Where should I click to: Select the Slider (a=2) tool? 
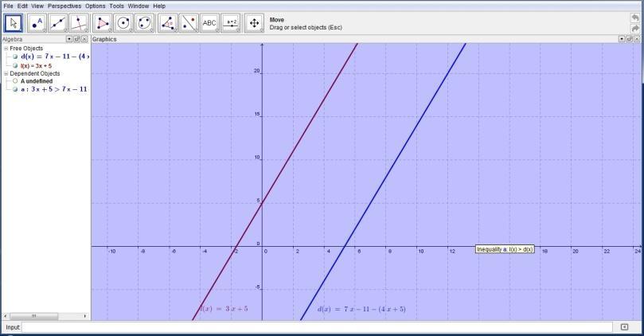pyautogui.click(x=231, y=23)
